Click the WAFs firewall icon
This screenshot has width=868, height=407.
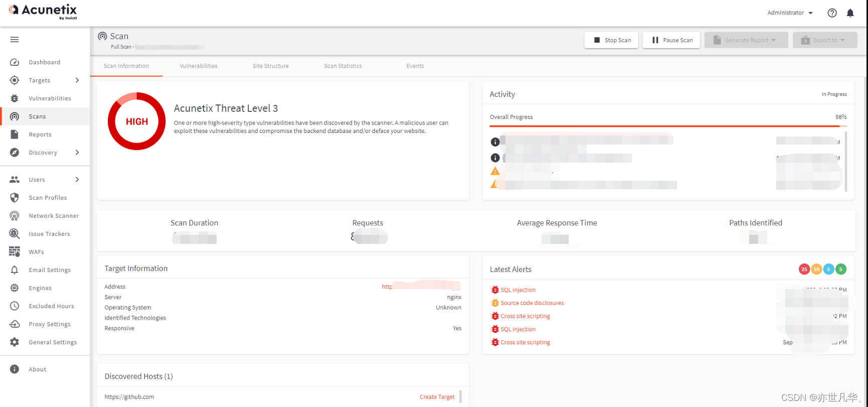coord(15,252)
